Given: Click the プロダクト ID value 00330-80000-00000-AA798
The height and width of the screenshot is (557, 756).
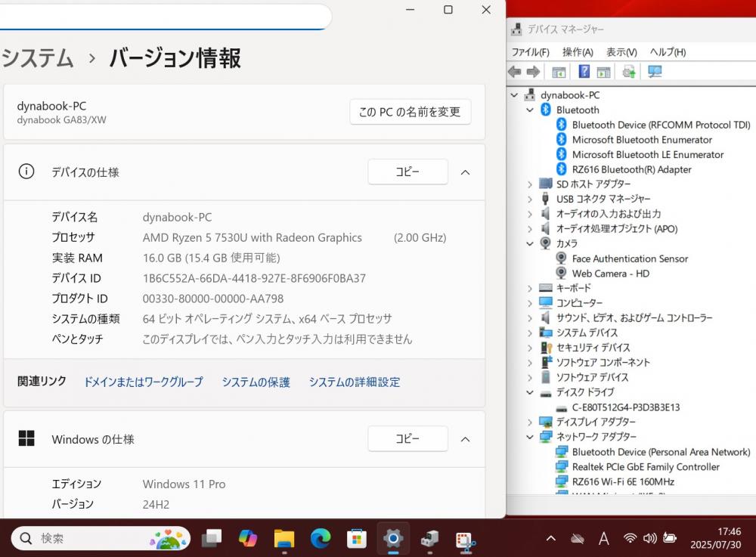Looking at the screenshot, I should coord(213,299).
